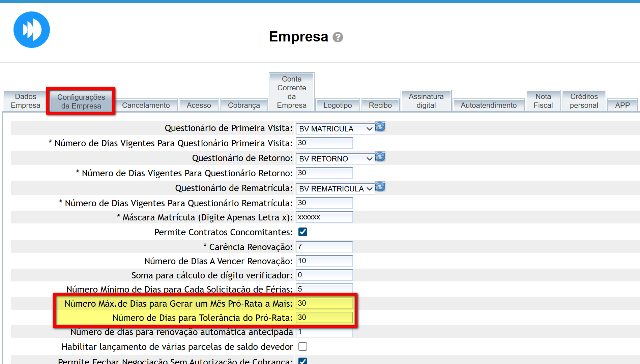This screenshot has height=364, width=640.
Task: Expand the BV RETORNO dropdown
Action: pos(335,159)
